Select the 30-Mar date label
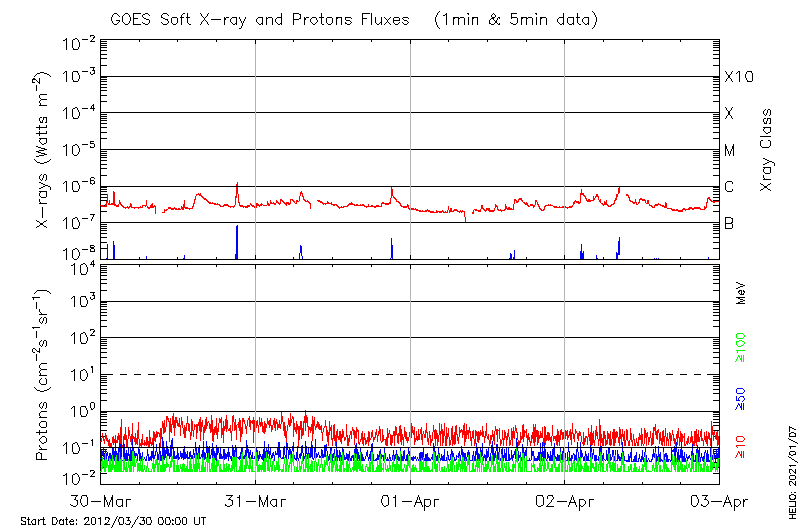Screen dimensions: 800x530 [x=101, y=500]
